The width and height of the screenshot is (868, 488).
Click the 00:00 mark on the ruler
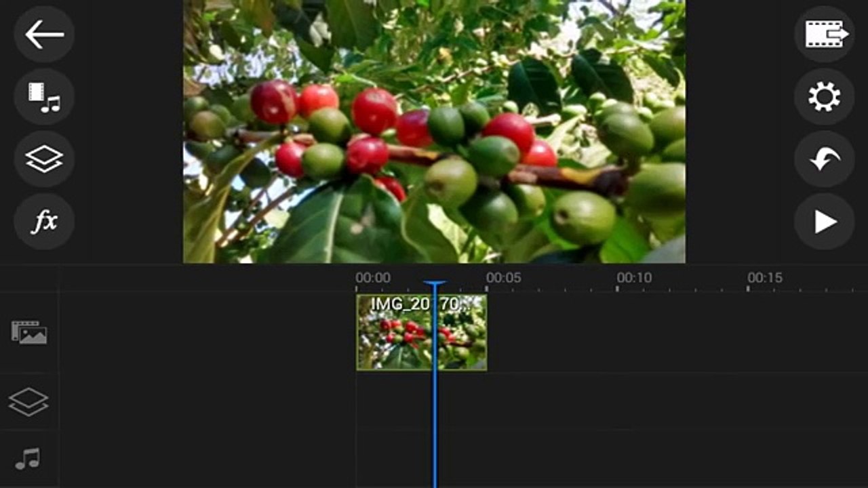pos(373,278)
